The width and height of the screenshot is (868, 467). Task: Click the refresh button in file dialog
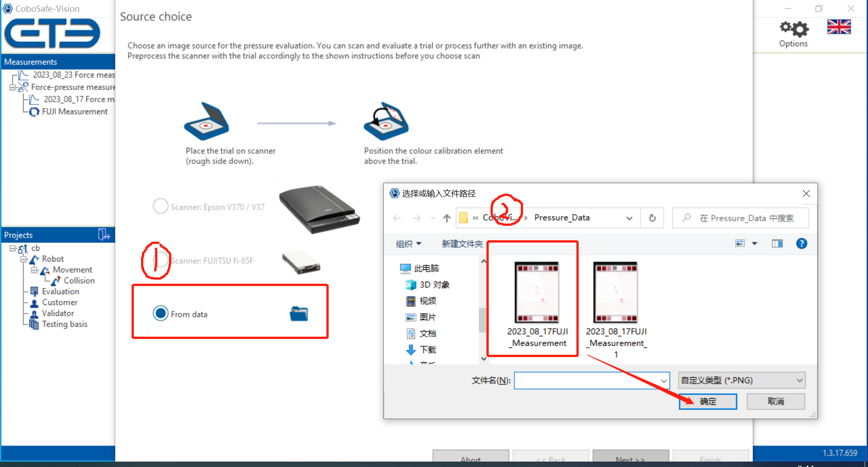[x=652, y=218]
